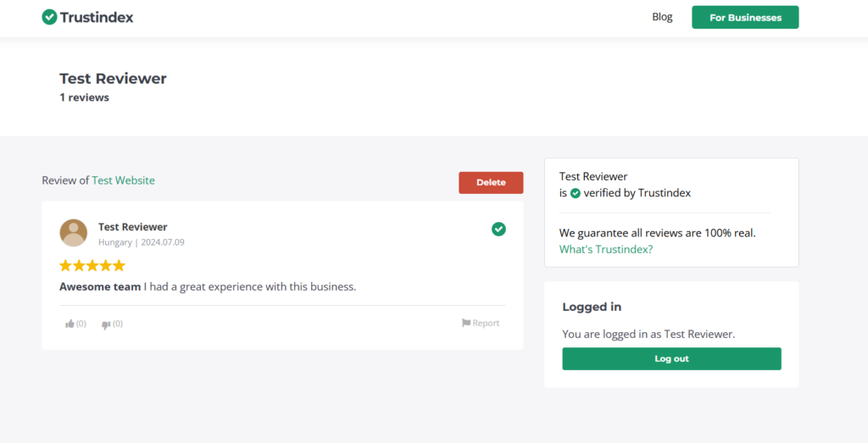Click the Report flag icon
The height and width of the screenshot is (443, 868).
pos(466,323)
